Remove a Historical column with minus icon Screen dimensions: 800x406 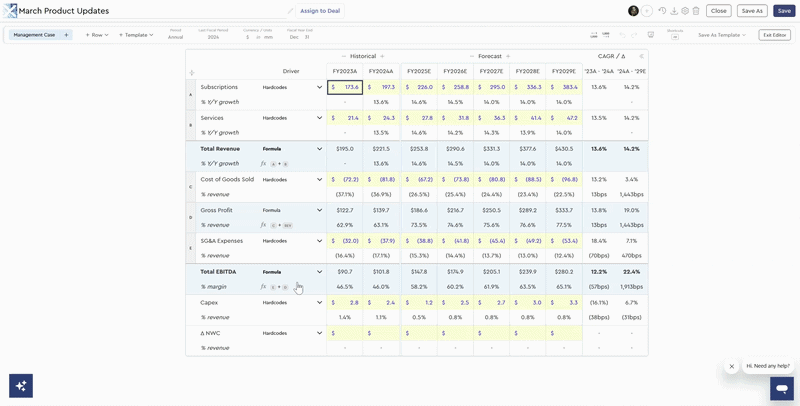coord(344,57)
